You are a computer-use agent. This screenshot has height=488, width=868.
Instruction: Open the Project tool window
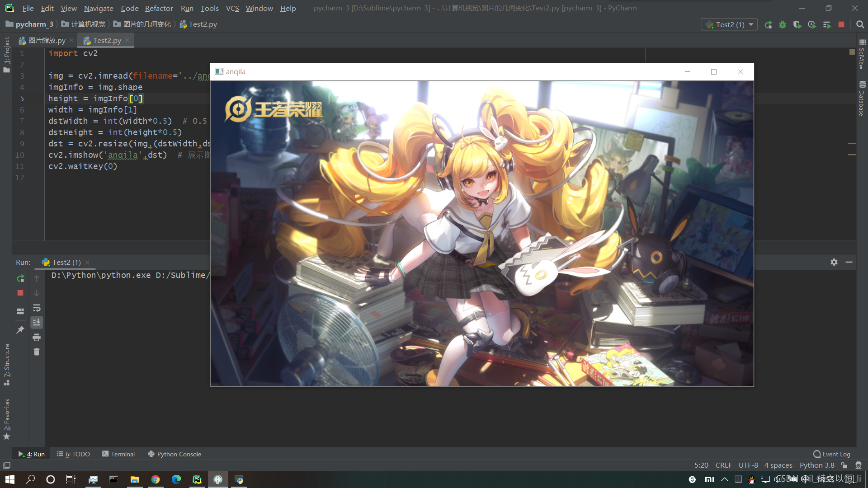pos(6,54)
